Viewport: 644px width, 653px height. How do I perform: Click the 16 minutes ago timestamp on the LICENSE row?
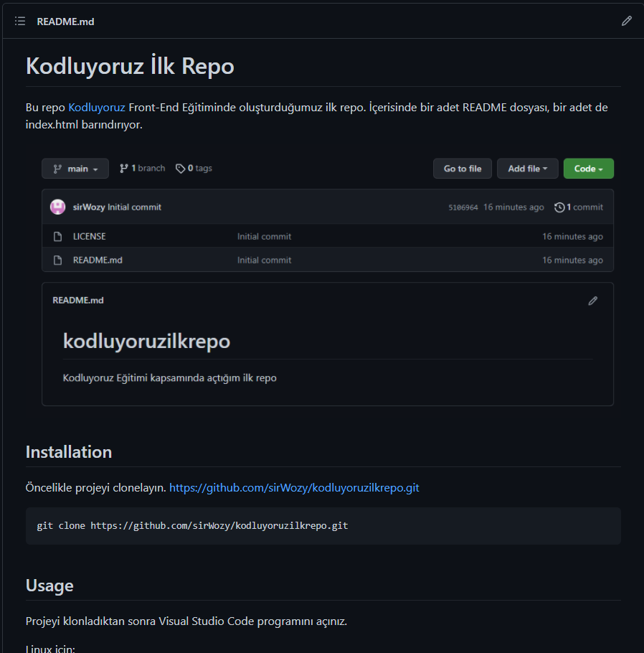572,236
